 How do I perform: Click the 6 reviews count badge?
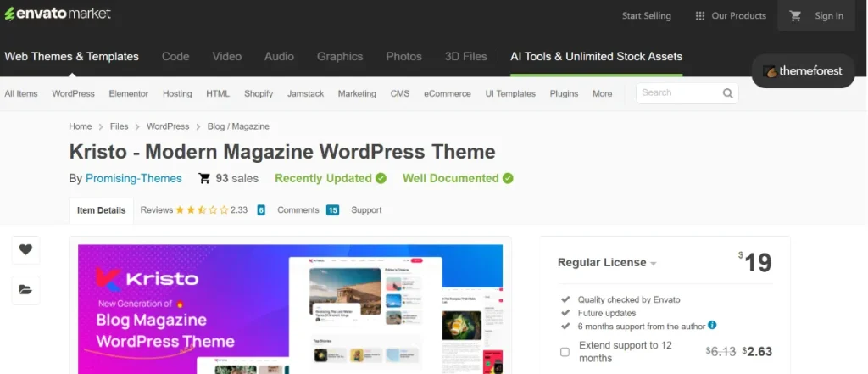[261, 210]
